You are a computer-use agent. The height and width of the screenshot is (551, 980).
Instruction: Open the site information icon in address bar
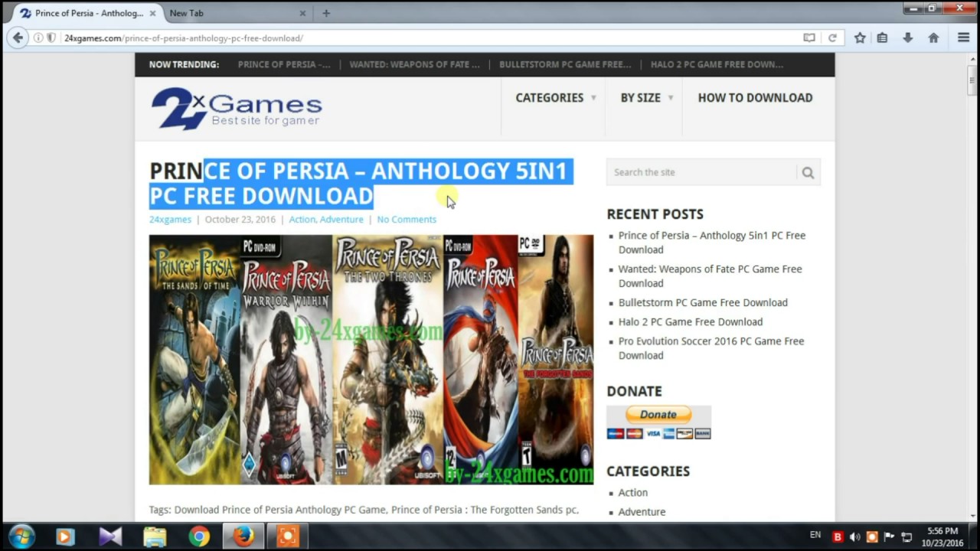[x=38, y=37]
